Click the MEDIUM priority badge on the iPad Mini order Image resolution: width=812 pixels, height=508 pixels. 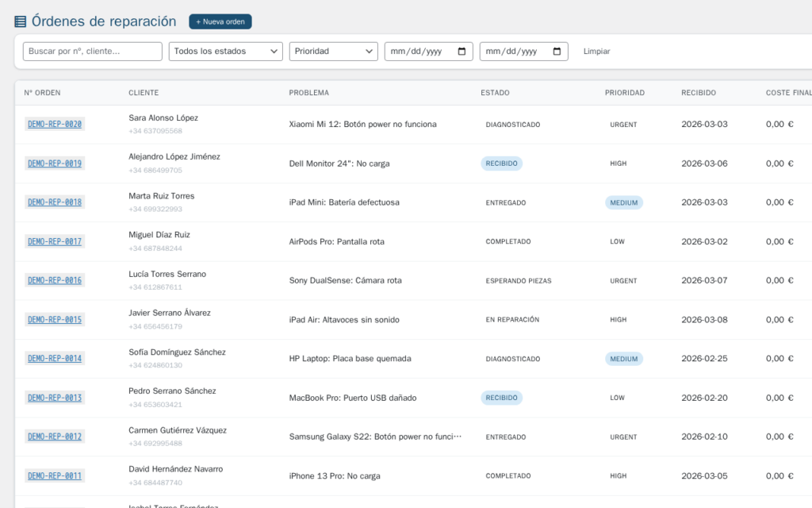click(x=624, y=202)
